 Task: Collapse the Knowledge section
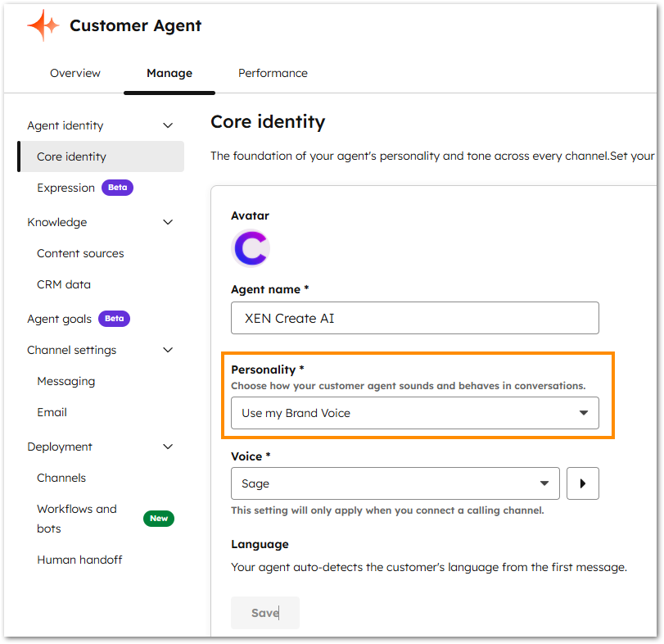pos(168,222)
